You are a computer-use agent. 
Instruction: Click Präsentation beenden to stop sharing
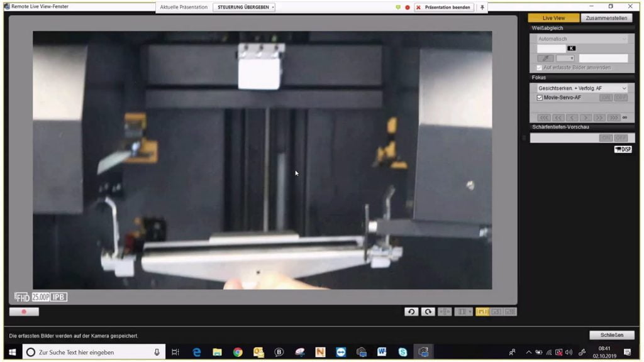pos(444,8)
